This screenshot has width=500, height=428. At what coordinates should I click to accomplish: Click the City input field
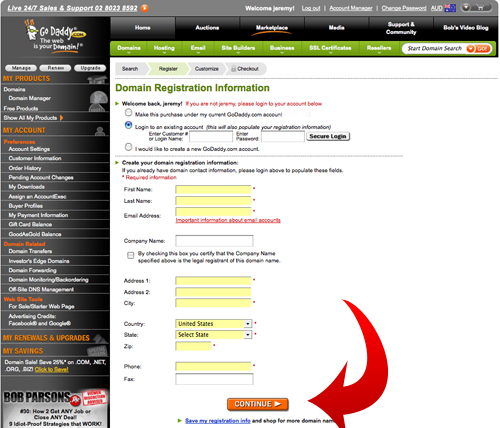pos(213,303)
